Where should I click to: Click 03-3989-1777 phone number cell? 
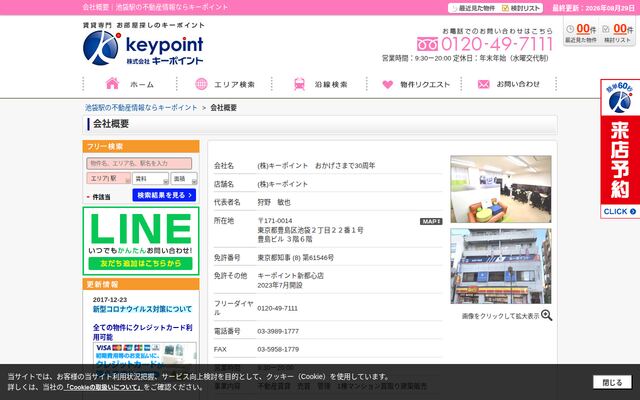(278, 331)
